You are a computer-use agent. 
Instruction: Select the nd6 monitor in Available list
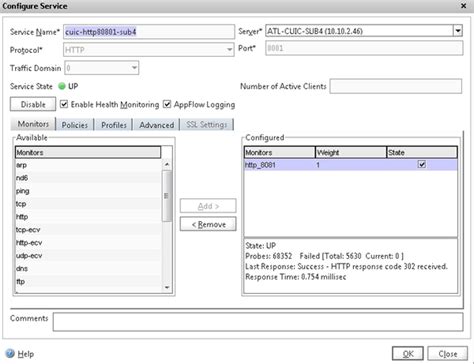88,178
